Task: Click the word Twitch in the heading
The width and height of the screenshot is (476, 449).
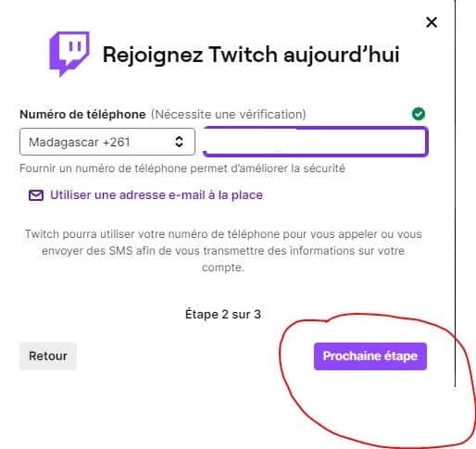Action: pyautogui.click(x=243, y=55)
